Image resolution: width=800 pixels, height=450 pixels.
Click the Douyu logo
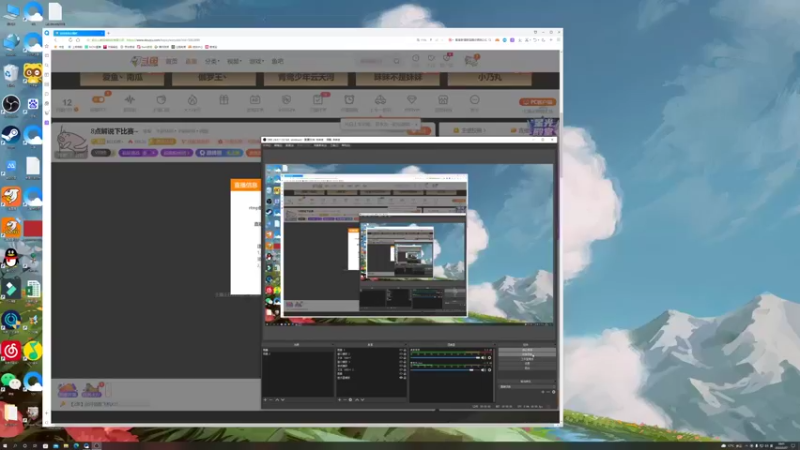point(145,61)
